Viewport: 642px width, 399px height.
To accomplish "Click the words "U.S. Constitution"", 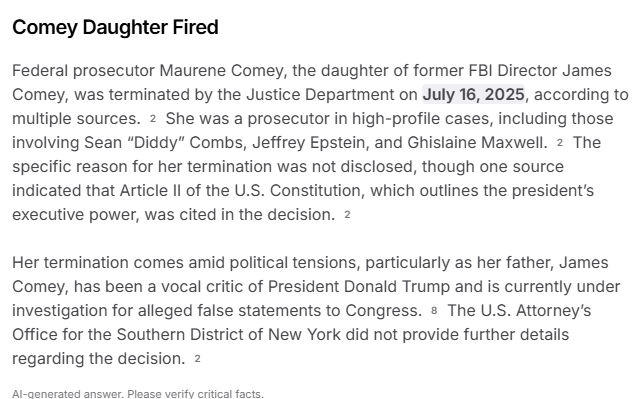I will tap(299, 191).
